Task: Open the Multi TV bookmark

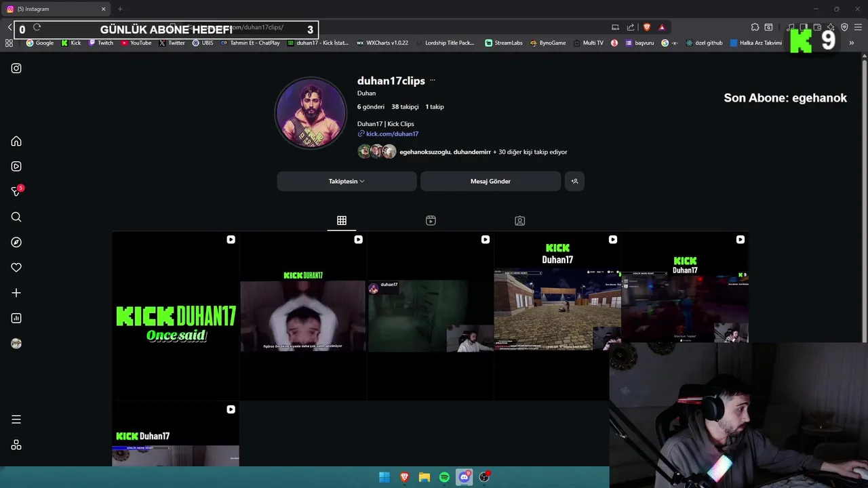Action: point(588,43)
